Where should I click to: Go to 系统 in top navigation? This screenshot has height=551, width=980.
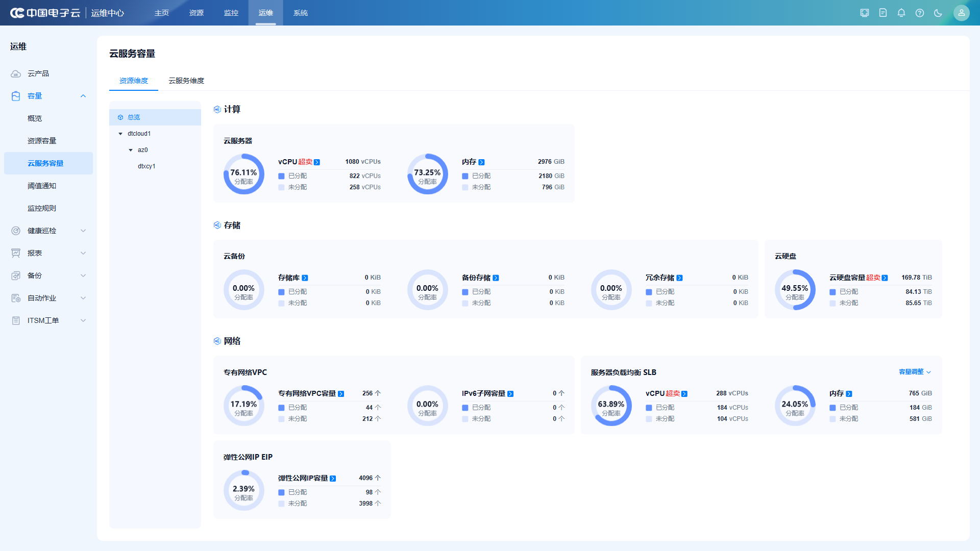coord(301,13)
